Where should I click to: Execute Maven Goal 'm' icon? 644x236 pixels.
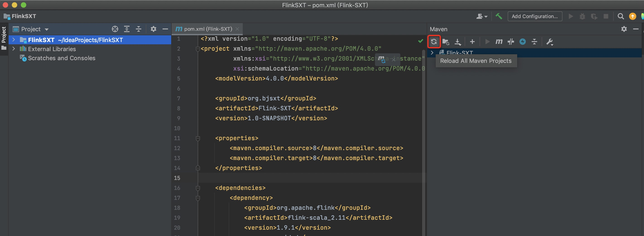coord(499,41)
